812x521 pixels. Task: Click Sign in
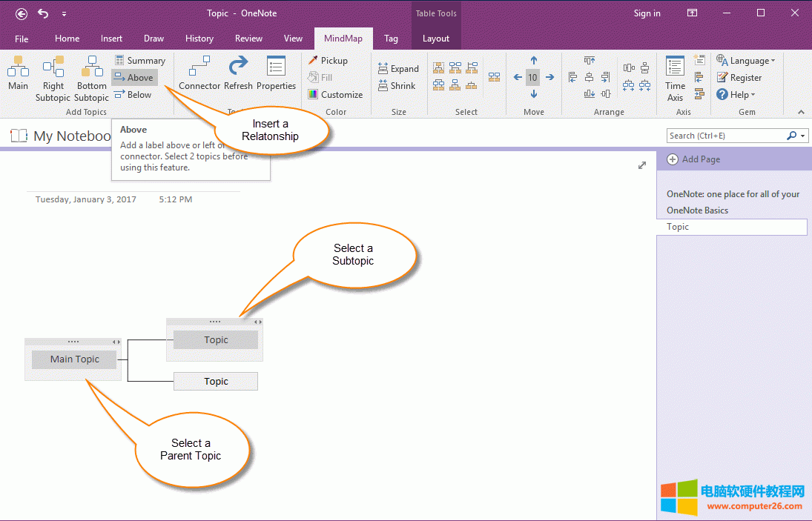[x=647, y=13]
